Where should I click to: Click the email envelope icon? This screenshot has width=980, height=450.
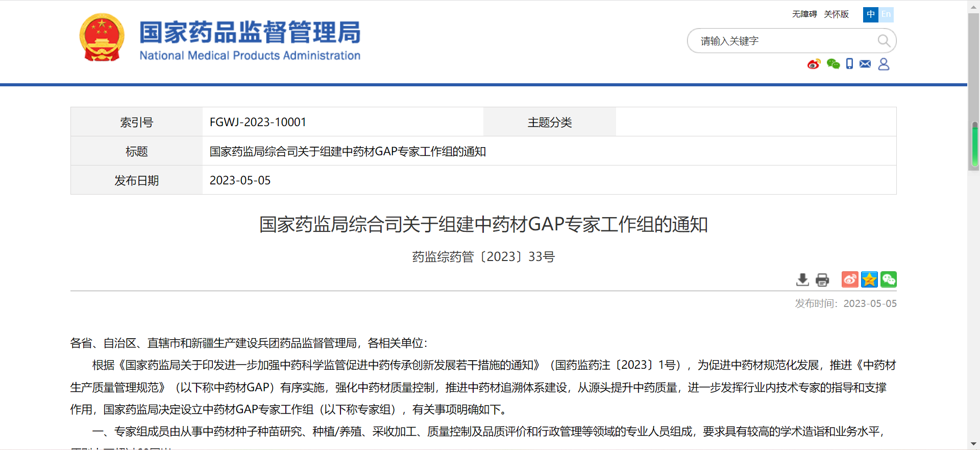coord(865,64)
